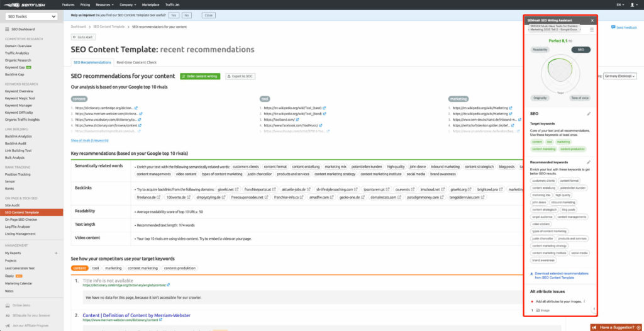Image resolution: width=644 pixels, height=331 pixels.
Task: Open Traffic Jet in top navigation
Action: [x=171, y=5]
